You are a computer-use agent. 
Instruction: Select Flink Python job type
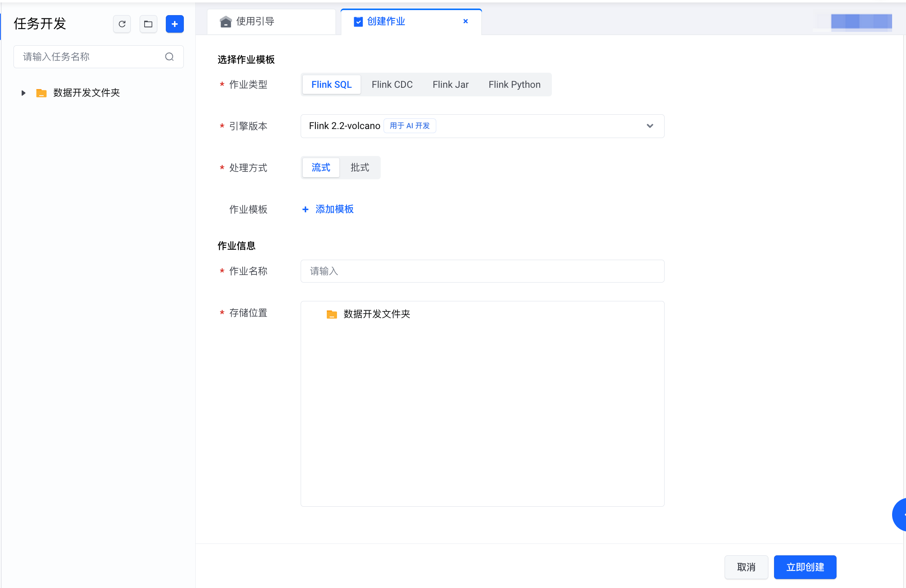pos(514,85)
